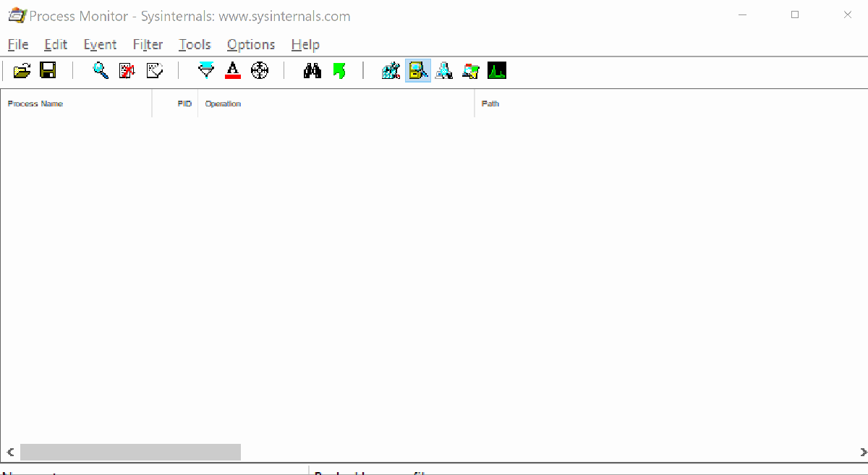The image size is (868, 475).
Task: Click the horizontal scrollbar right arrow
Action: 861,453
